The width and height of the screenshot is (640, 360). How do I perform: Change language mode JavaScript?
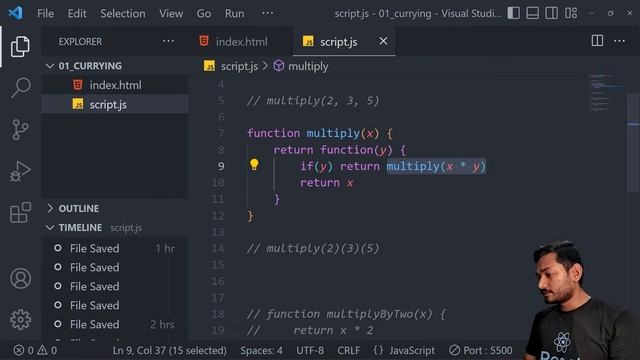click(x=411, y=350)
